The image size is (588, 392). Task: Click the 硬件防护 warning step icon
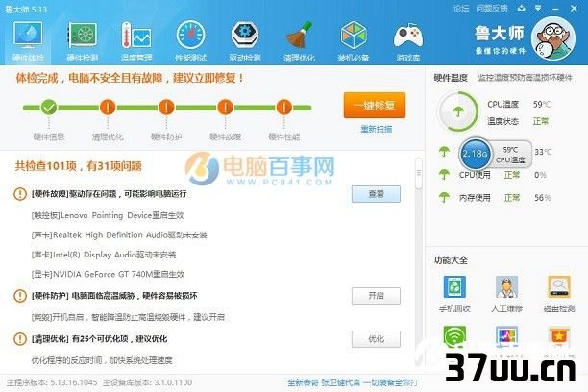point(166,108)
